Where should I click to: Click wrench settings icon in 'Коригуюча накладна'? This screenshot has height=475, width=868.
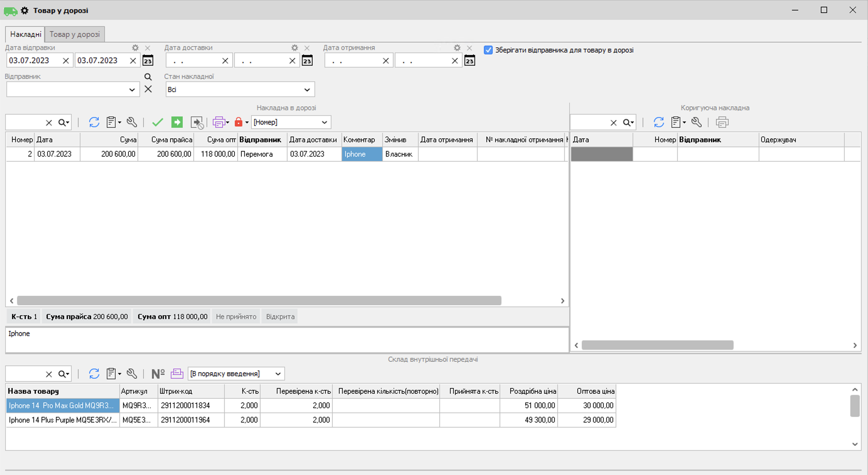point(696,122)
